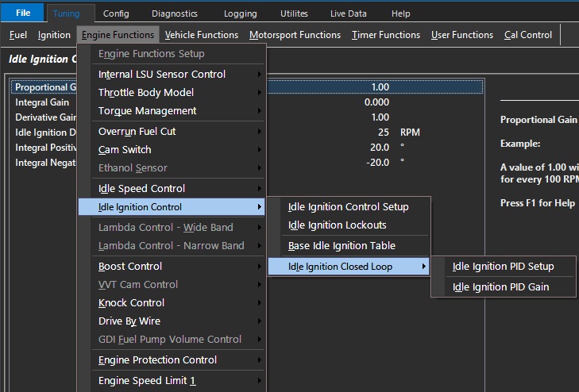Open the File tab

click(x=23, y=13)
